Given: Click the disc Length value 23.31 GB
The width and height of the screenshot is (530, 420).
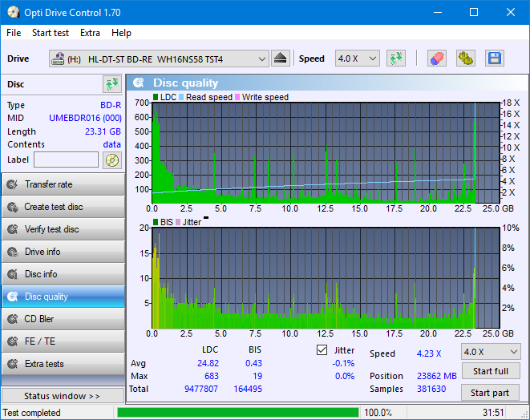Looking at the screenshot, I should tap(103, 131).
